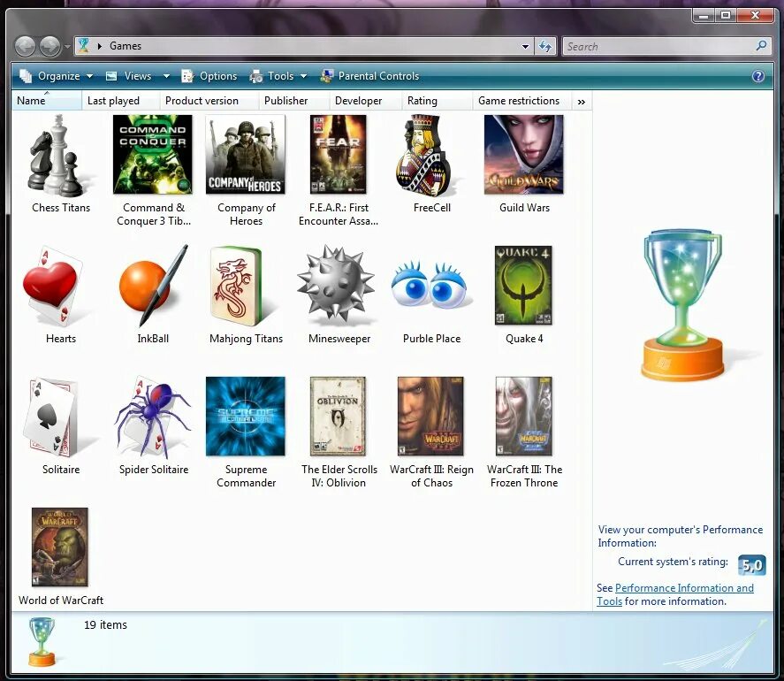Click the 5,0 system rating badge

click(x=752, y=565)
